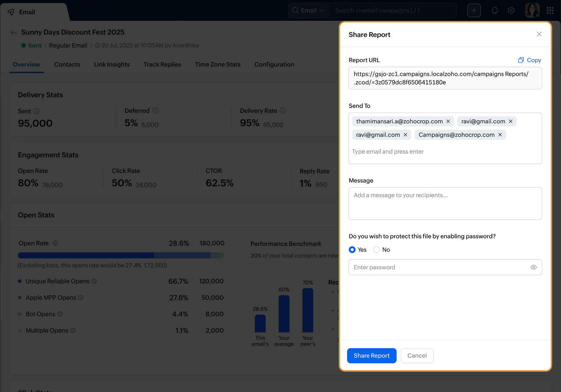Click the user profile avatar

532,11
